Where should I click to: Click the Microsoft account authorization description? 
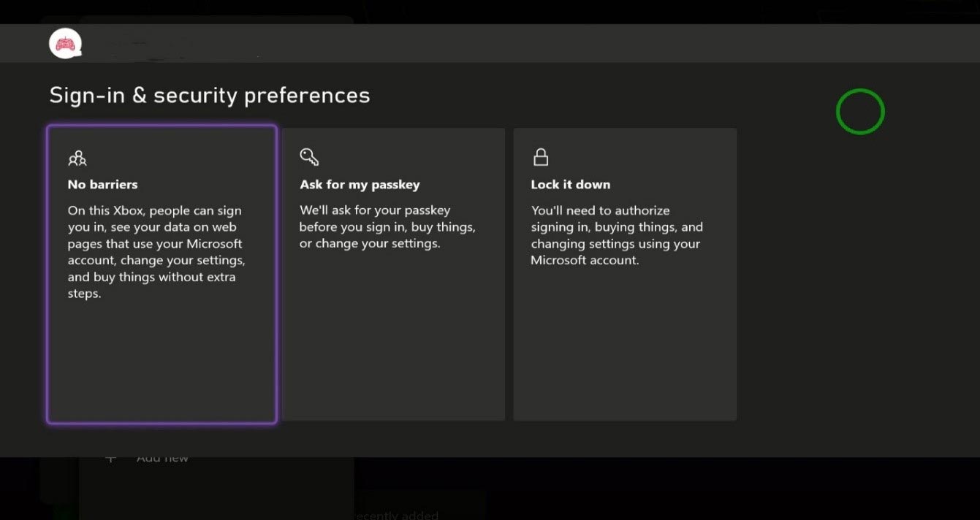(x=616, y=235)
